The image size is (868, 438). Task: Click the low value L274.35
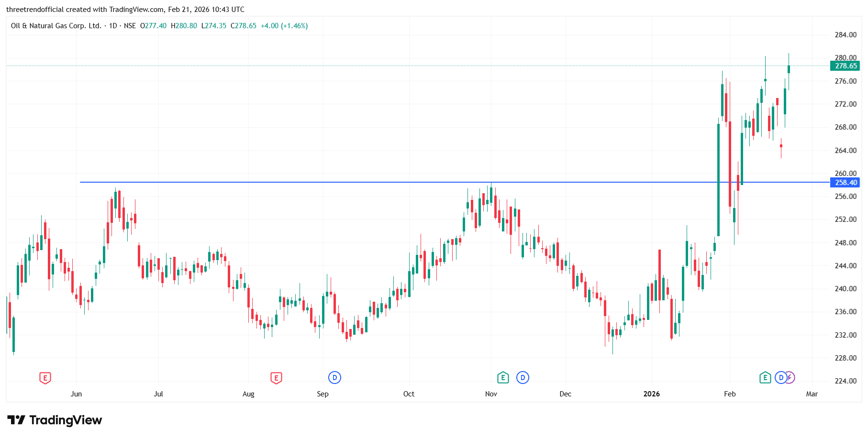pos(213,26)
